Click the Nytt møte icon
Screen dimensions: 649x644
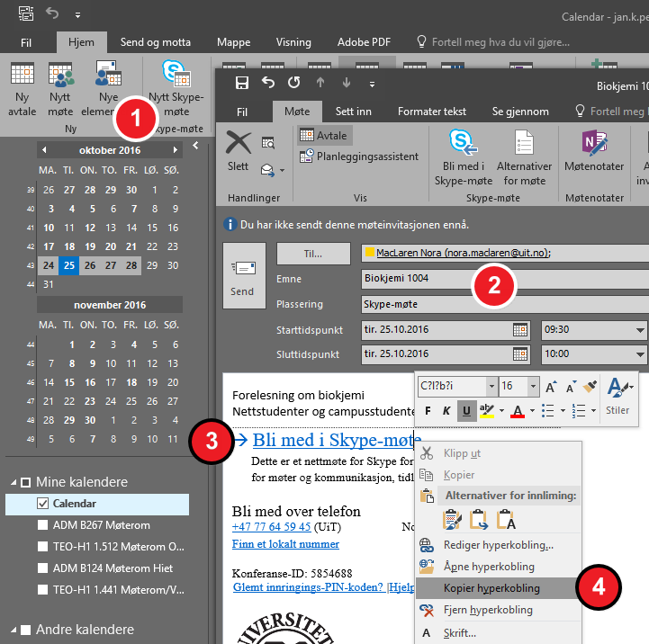point(60,74)
